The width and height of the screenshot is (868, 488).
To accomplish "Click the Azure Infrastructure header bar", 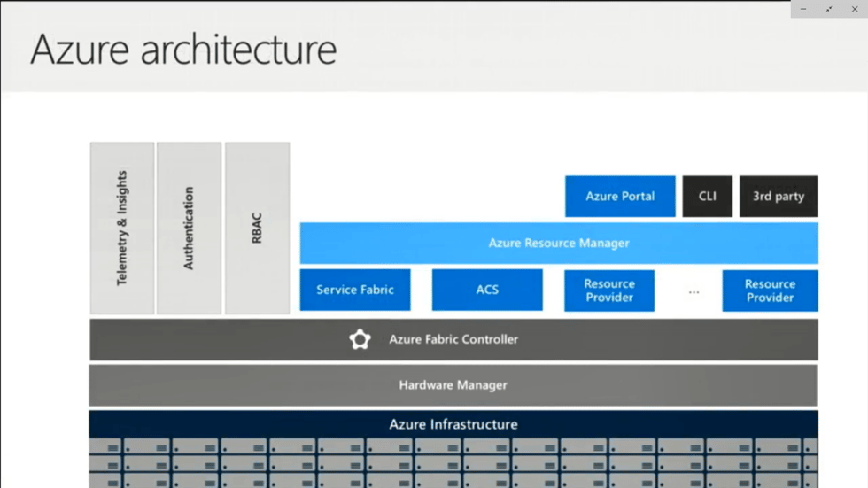I will click(x=453, y=424).
